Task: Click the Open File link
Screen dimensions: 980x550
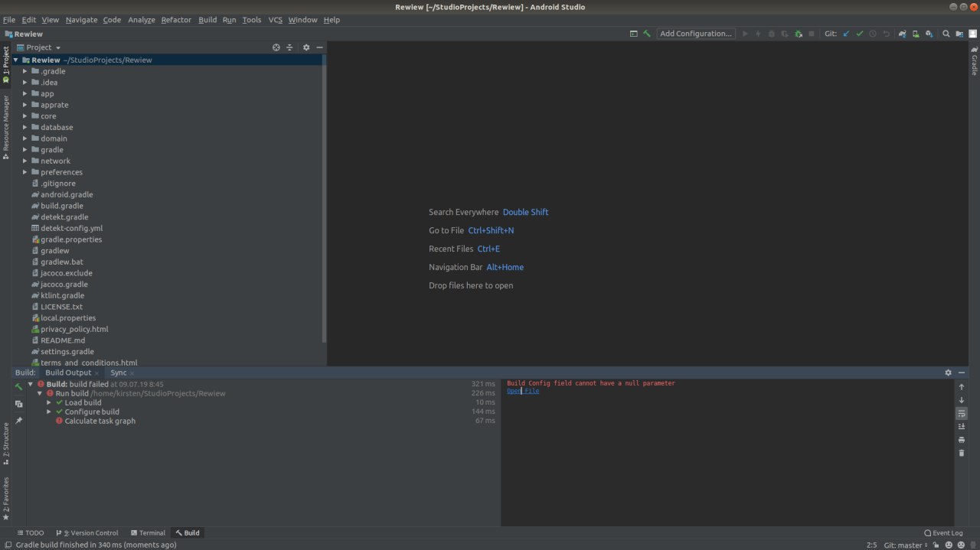Action: pos(523,391)
